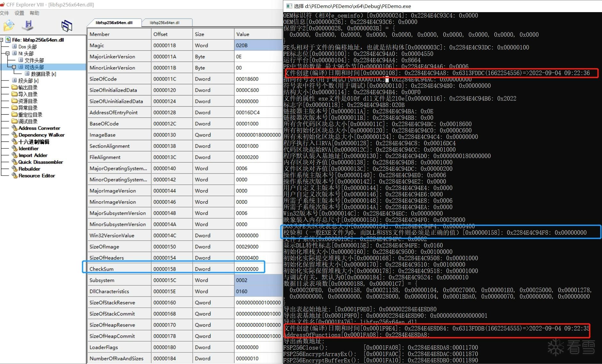
Task: Click the DllCharacteristics value 0160 cell
Action: coord(258,291)
